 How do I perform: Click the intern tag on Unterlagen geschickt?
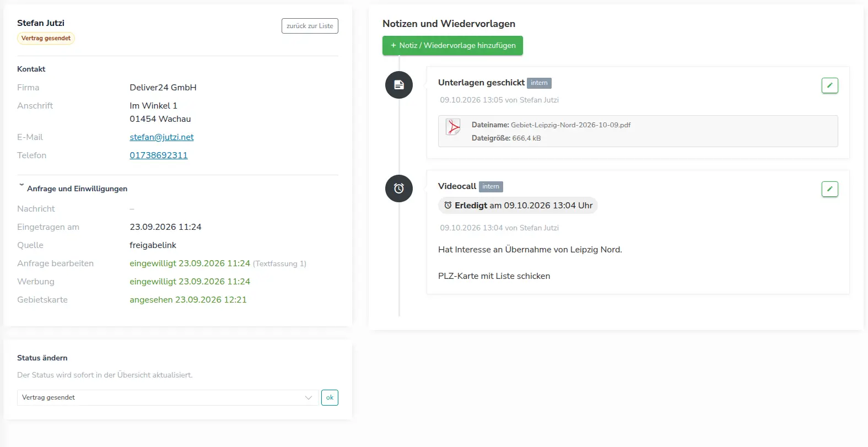click(x=539, y=83)
